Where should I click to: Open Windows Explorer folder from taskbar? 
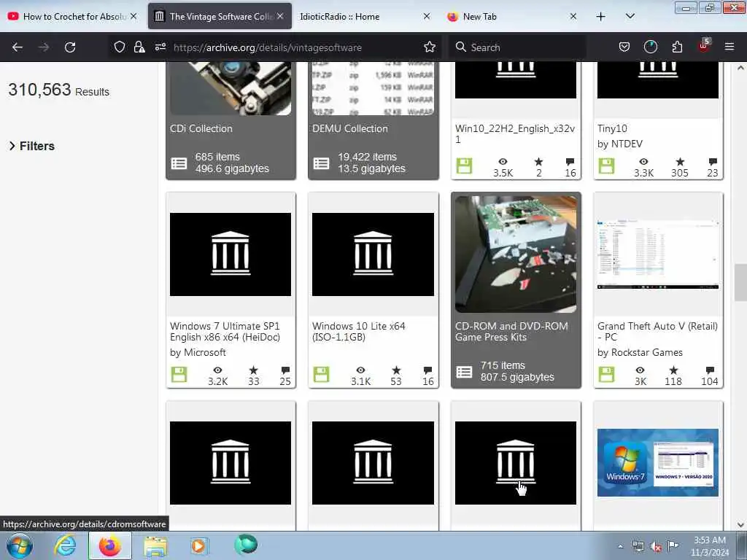155,546
